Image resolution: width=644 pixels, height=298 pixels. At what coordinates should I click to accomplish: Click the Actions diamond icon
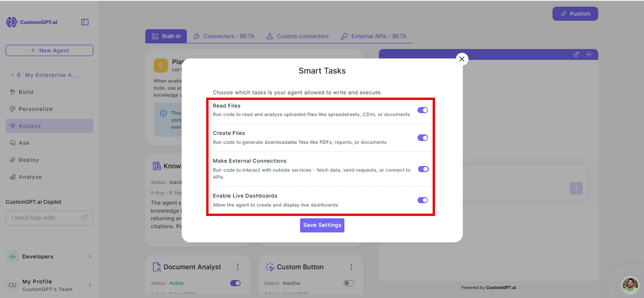coord(13,126)
